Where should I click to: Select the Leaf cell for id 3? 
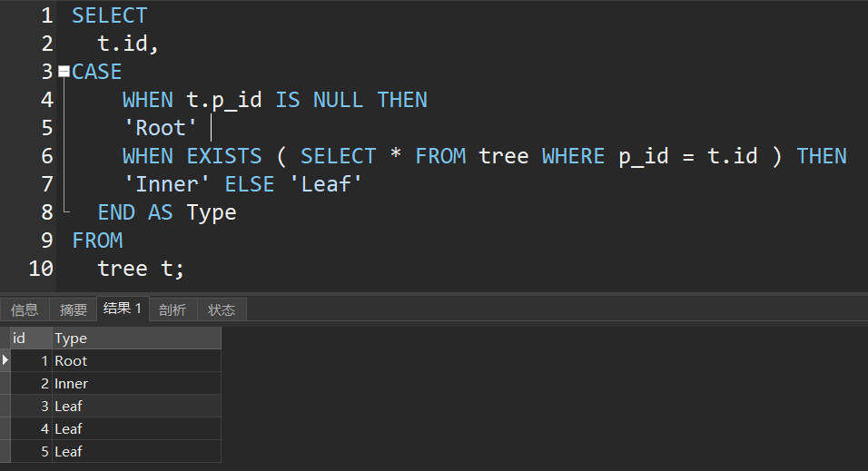coord(136,406)
